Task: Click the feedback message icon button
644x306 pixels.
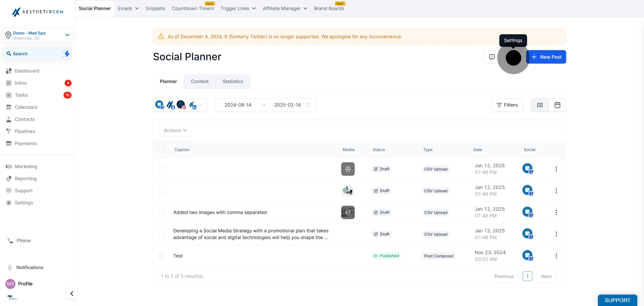Action: [491, 57]
